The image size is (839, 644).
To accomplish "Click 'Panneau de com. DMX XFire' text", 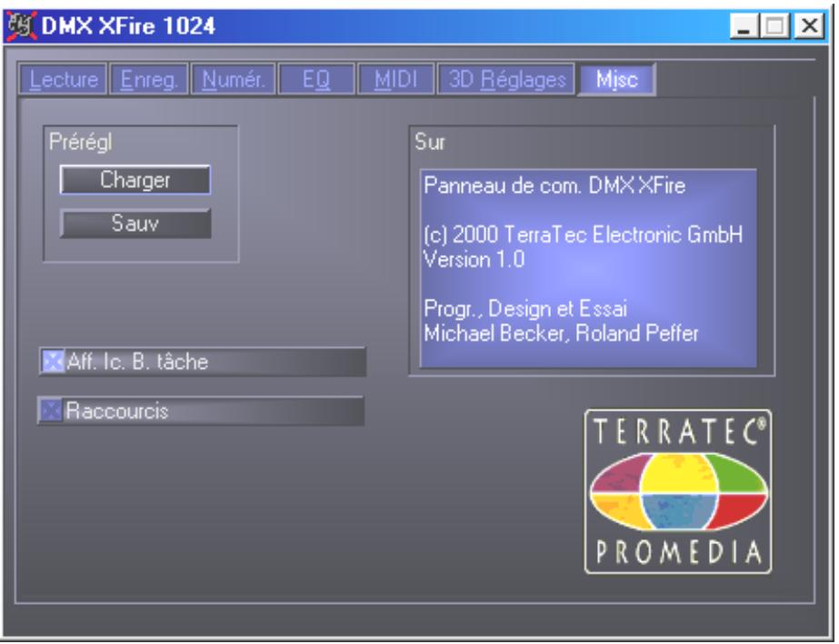I will point(554,185).
